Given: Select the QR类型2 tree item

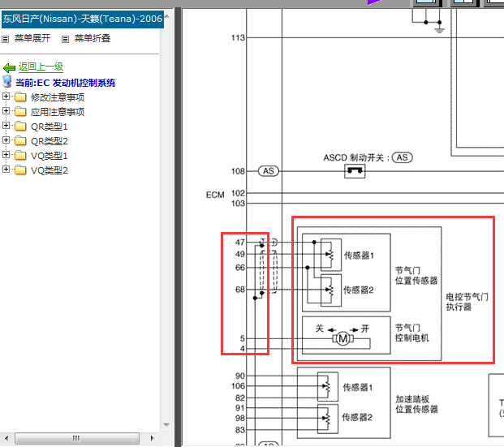Looking at the screenshot, I should coord(50,141).
